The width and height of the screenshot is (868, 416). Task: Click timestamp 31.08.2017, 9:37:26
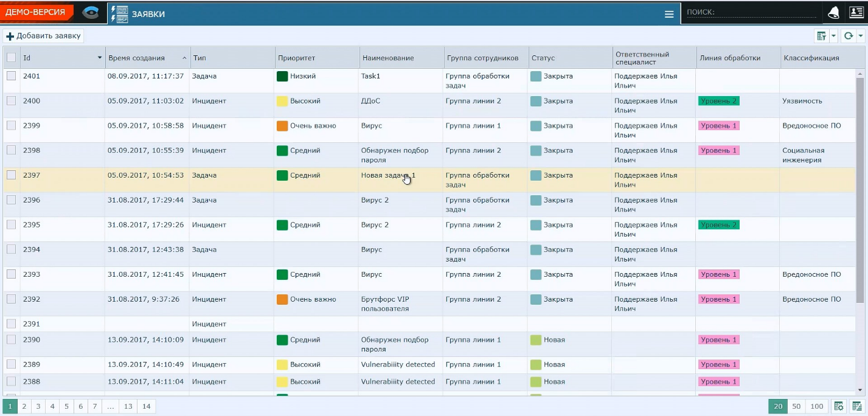143,299
